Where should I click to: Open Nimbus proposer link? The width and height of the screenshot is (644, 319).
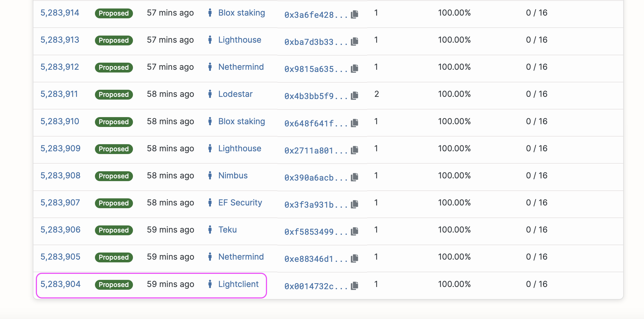click(x=233, y=176)
